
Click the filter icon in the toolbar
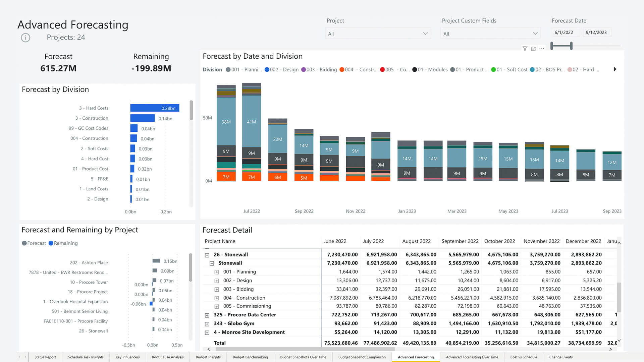pyautogui.click(x=524, y=48)
